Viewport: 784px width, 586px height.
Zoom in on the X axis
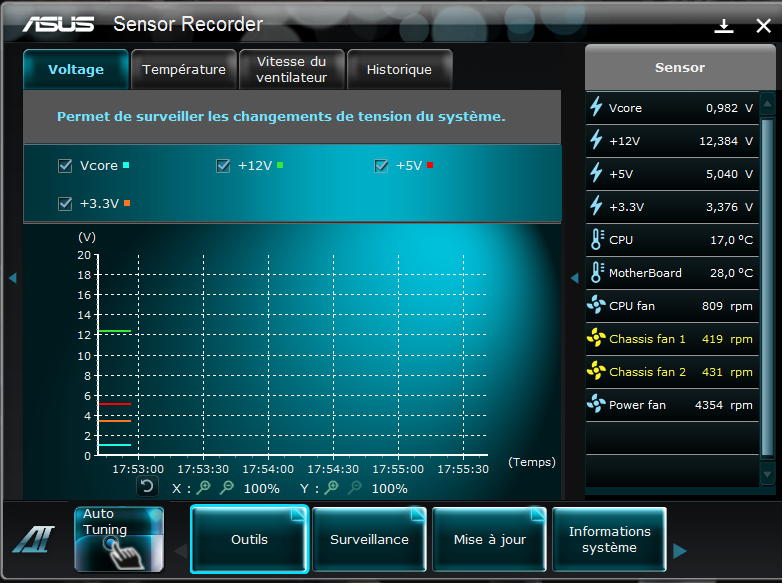click(204, 488)
